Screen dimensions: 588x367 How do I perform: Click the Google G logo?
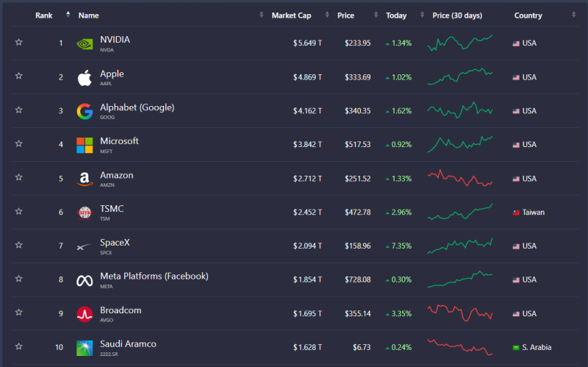click(x=85, y=112)
